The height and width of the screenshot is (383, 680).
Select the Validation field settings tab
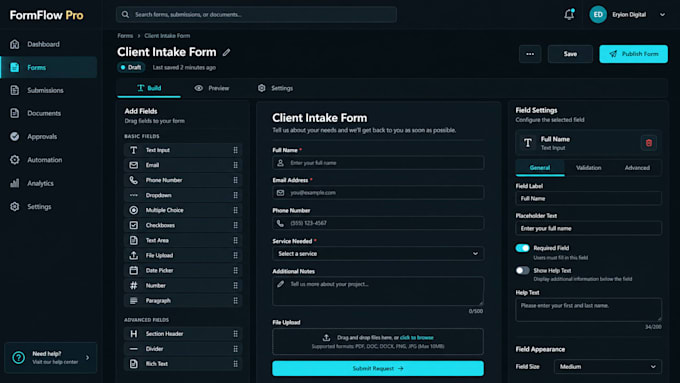(x=588, y=167)
